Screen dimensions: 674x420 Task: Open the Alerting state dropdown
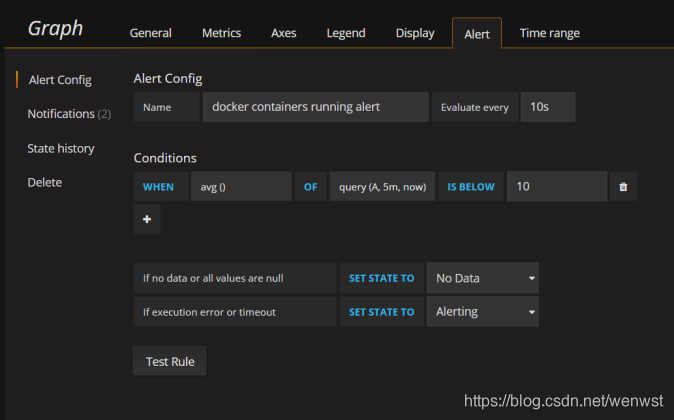coord(483,312)
